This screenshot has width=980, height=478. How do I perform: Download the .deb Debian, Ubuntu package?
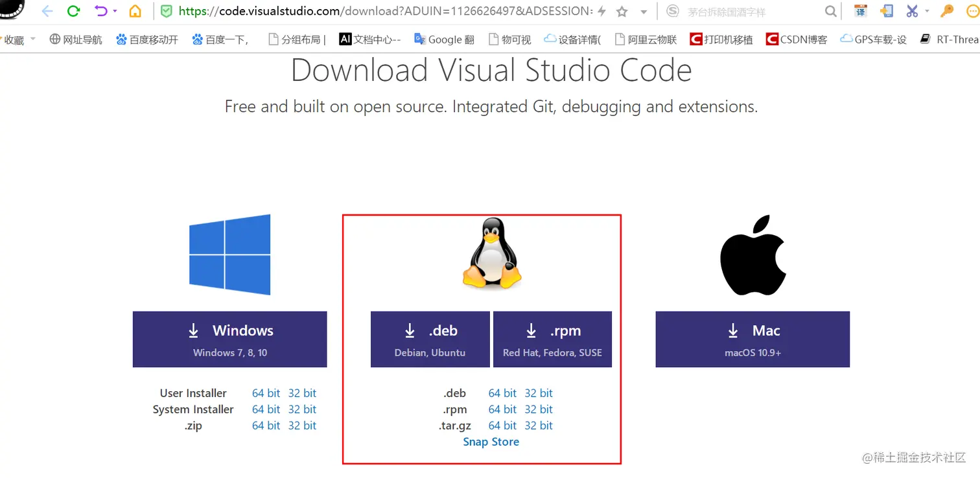pyautogui.click(x=430, y=339)
